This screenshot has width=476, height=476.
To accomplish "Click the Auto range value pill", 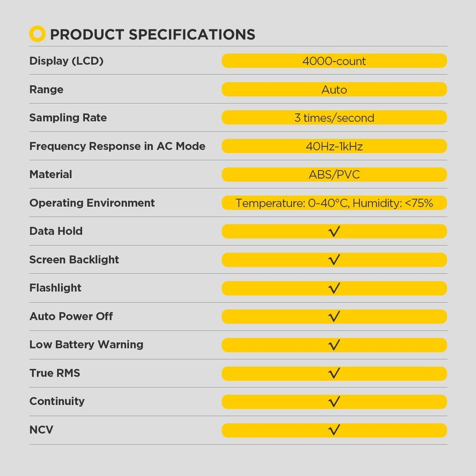I will [334, 89].
